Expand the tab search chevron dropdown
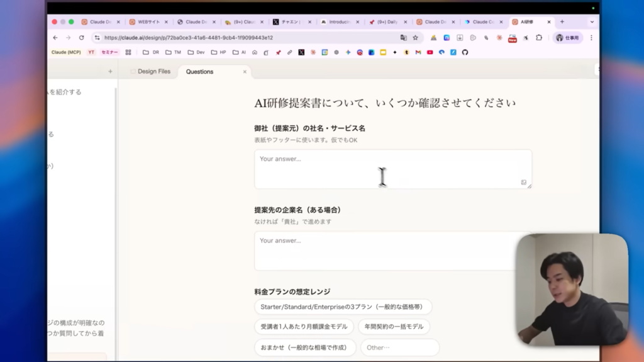644x362 pixels. pyautogui.click(x=592, y=21)
